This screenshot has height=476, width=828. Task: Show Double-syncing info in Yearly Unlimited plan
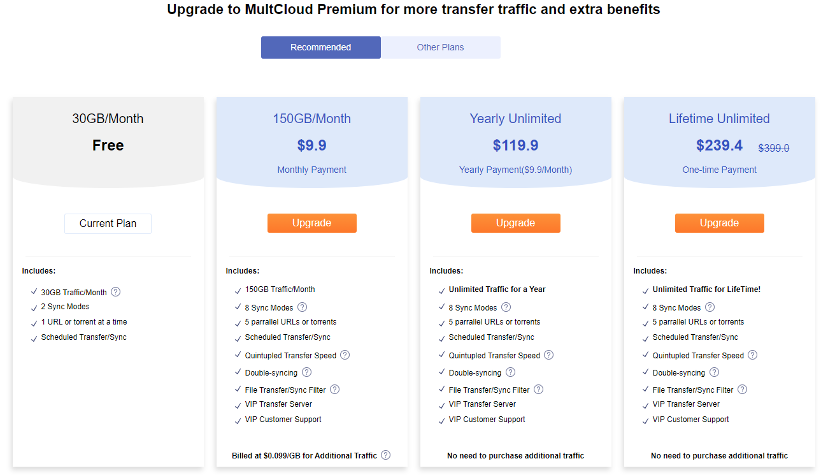pos(510,372)
